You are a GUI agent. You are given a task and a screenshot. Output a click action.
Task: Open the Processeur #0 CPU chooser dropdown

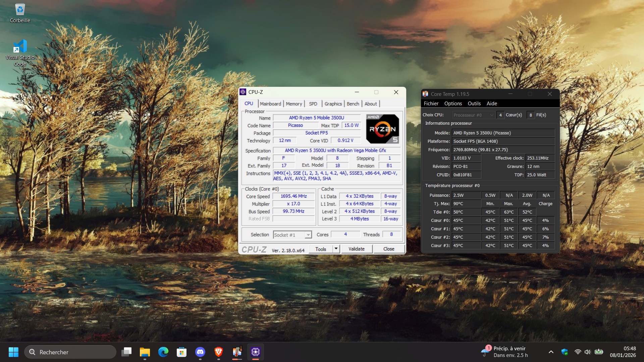tap(473, 115)
